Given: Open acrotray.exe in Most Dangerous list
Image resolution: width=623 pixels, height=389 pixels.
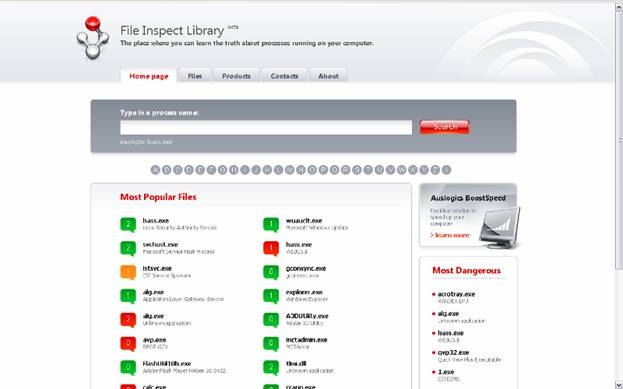Looking at the screenshot, I should (x=456, y=294).
